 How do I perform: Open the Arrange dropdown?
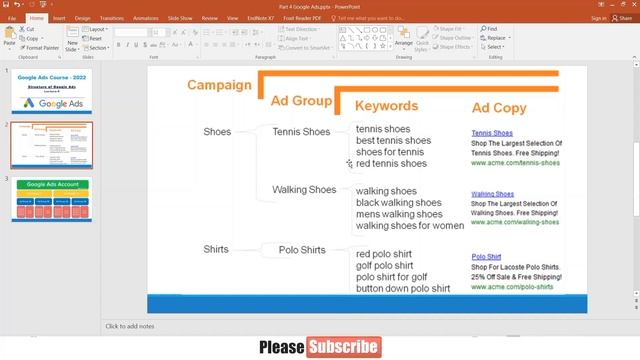(403, 39)
